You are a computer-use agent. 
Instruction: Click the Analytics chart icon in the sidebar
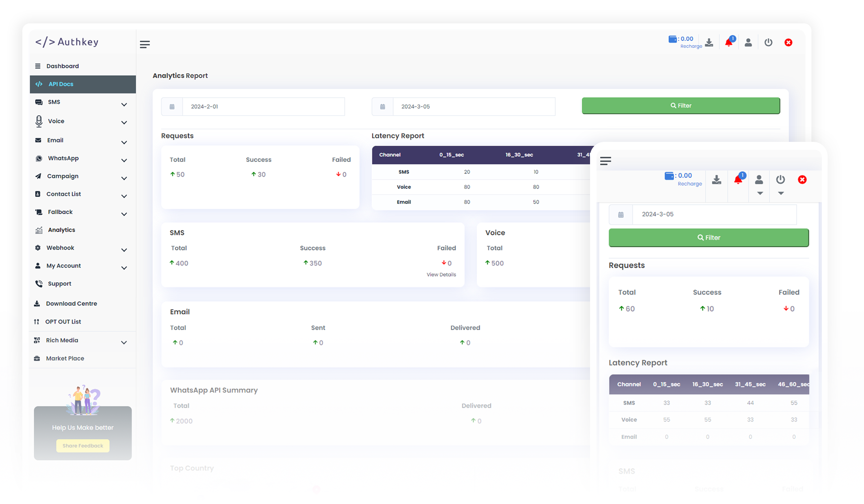[x=39, y=230]
